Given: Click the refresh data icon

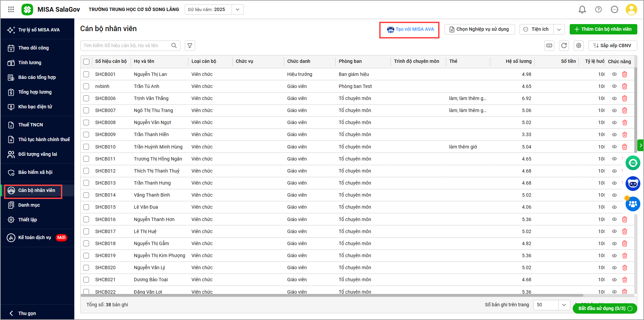Looking at the screenshot, I should (x=564, y=45).
